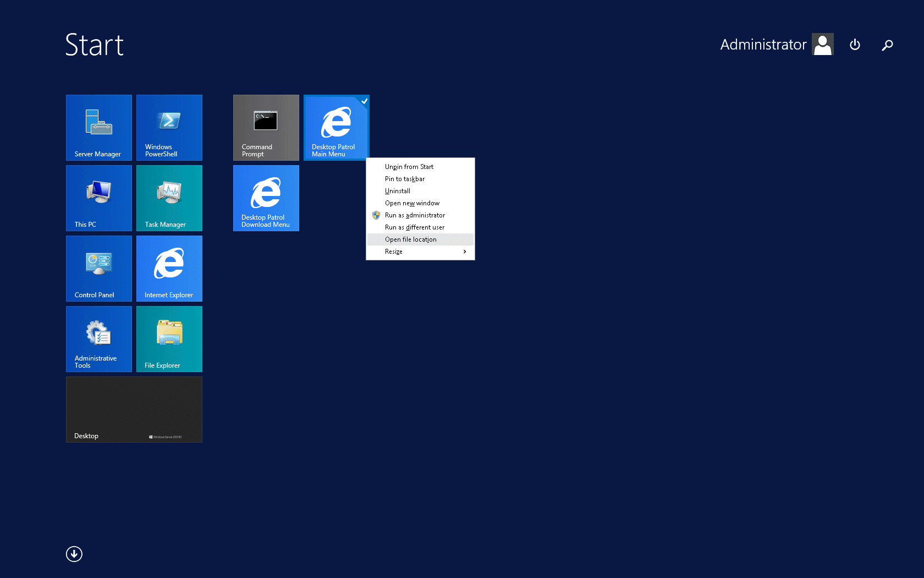Select the Desktop Patrol Main Menu tile
This screenshot has width=924, height=578.
tap(337, 128)
